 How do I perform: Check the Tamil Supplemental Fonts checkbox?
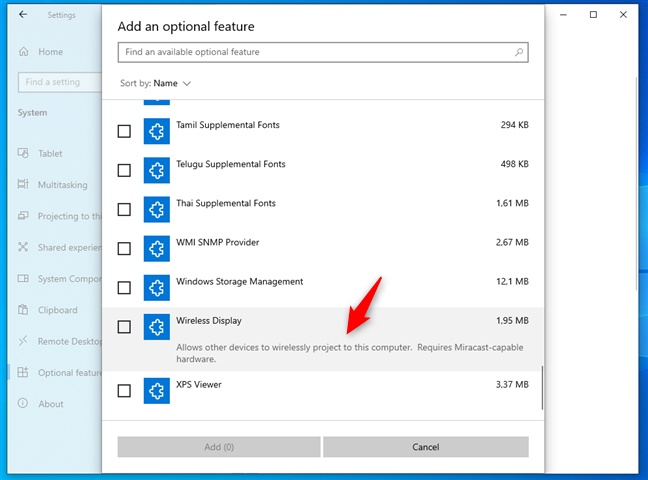124,131
